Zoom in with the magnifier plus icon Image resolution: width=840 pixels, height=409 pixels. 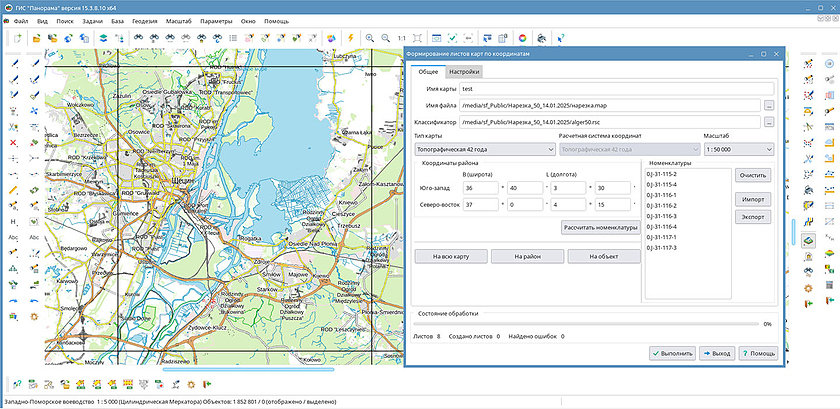click(370, 38)
